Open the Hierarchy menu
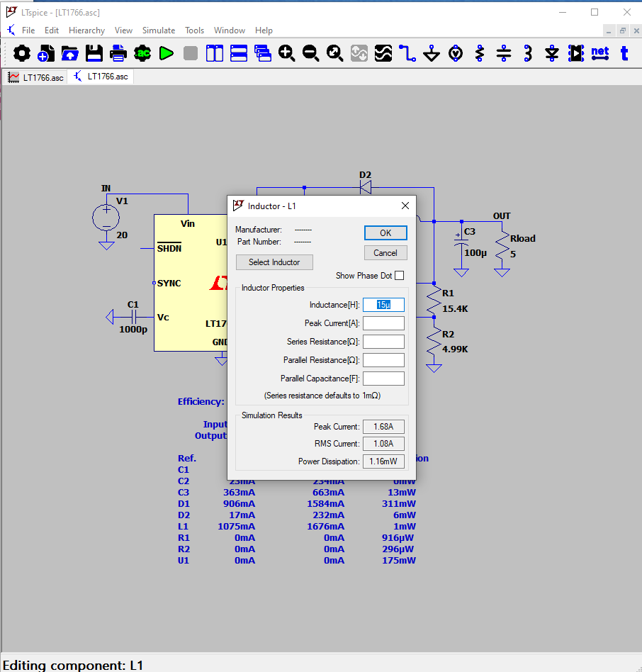This screenshot has height=672, width=642. pos(86,30)
